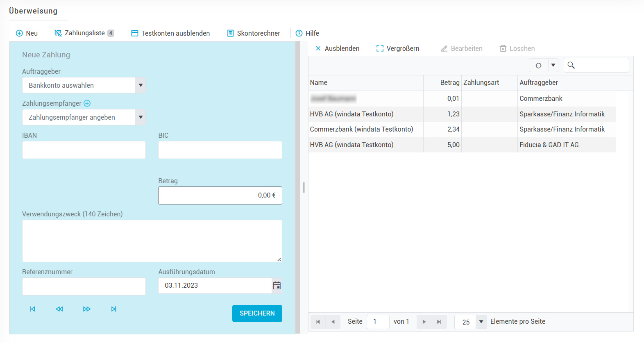644x343 pixels.
Task: Open the Zahlungsliste menu item
Action: [84, 33]
